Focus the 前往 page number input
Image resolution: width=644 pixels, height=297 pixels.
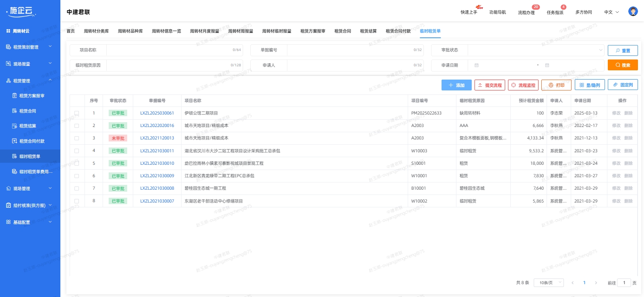624,283
